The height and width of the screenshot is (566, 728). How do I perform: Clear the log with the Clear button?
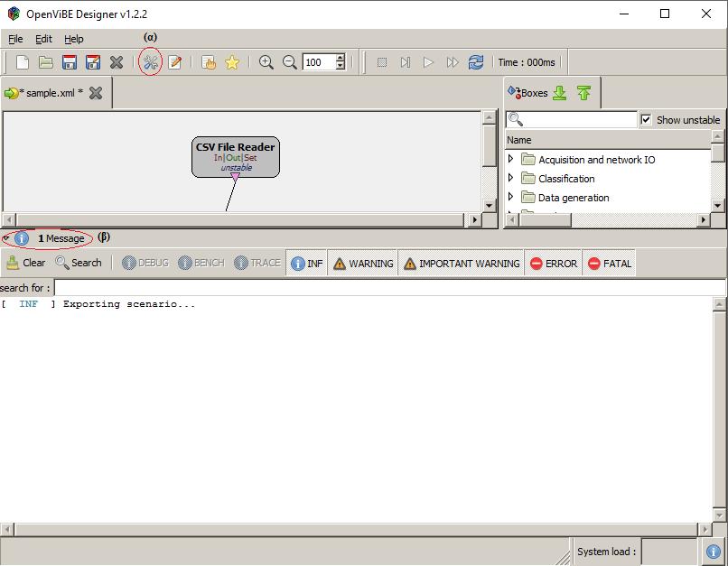click(25, 263)
